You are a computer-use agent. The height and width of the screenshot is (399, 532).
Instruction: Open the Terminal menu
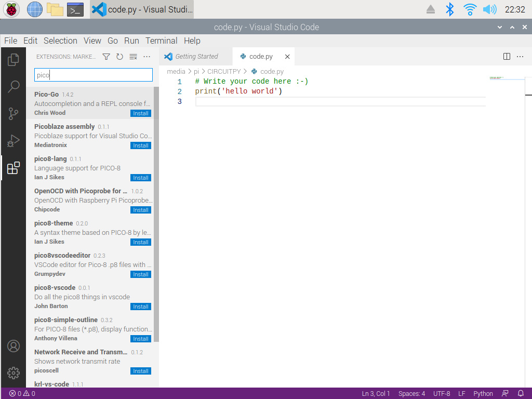pyautogui.click(x=162, y=41)
